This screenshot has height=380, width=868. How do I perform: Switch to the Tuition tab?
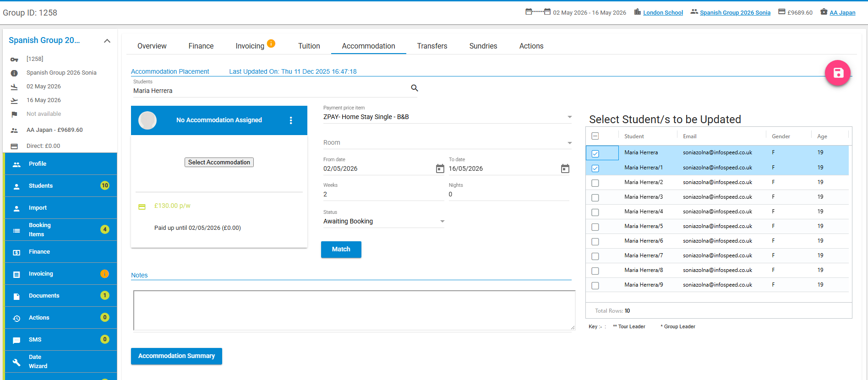coord(309,46)
